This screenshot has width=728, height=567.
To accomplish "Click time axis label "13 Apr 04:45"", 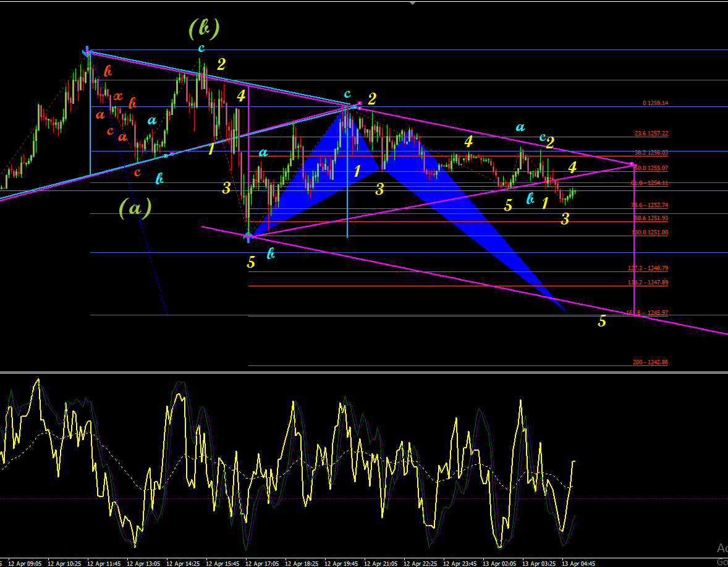I will pos(578,563).
